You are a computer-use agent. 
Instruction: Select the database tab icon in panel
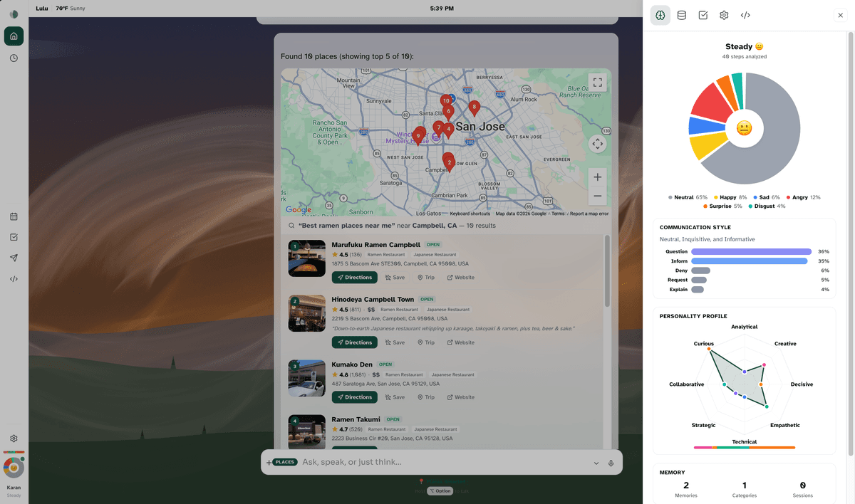click(682, 15)
